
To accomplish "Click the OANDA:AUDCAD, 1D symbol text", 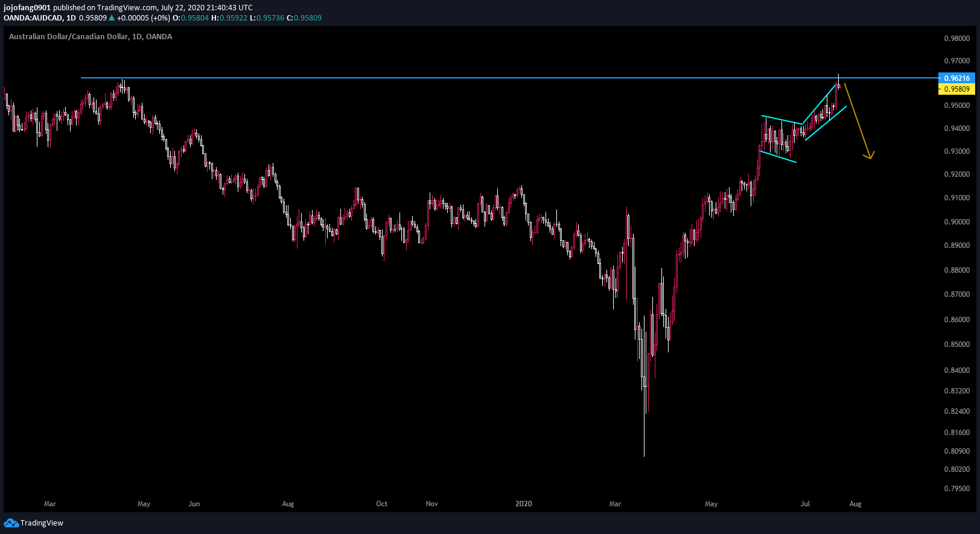I will click(40, 18).
